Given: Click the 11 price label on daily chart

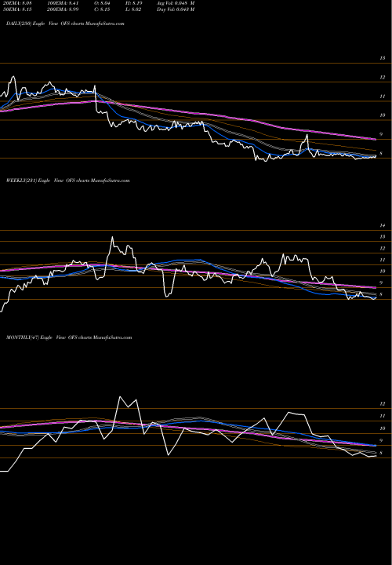Looking at the screenshot, I should coord(383,97).
